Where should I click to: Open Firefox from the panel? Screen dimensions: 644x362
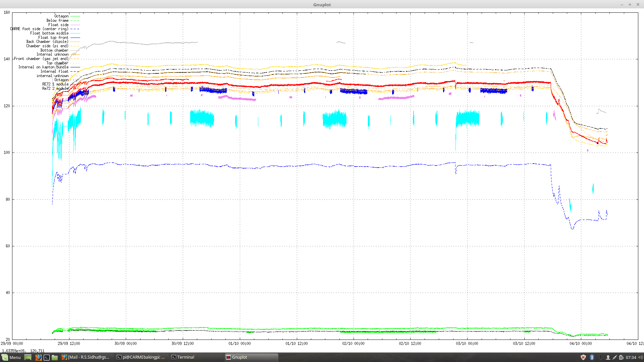39,357
